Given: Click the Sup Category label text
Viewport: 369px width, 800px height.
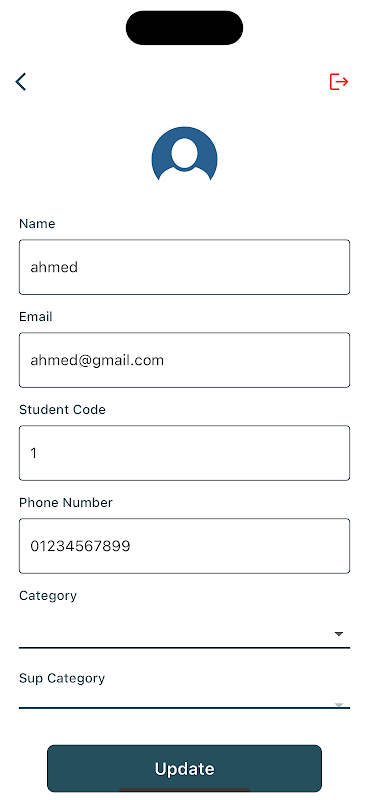Looking at the screenshot, I should tap(62, 679).
